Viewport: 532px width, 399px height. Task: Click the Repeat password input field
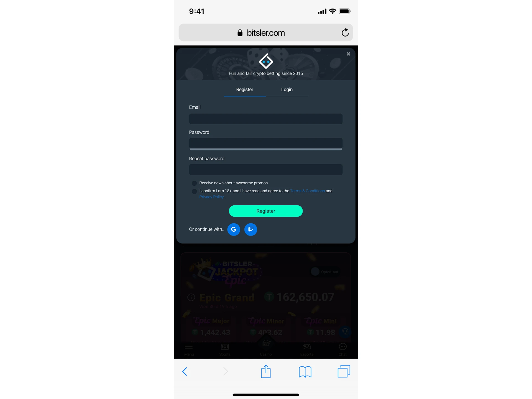[x=265, y=169]
